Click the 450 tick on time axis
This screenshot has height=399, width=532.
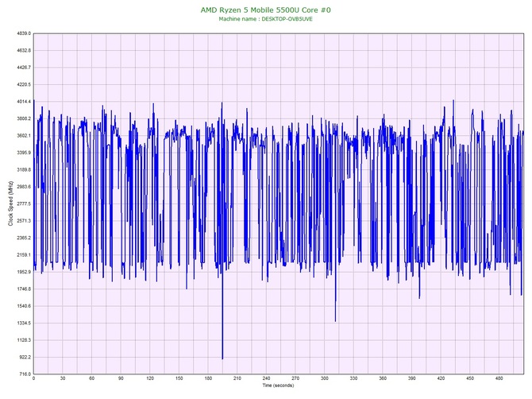pyautogui.click(x=470, y=378)
